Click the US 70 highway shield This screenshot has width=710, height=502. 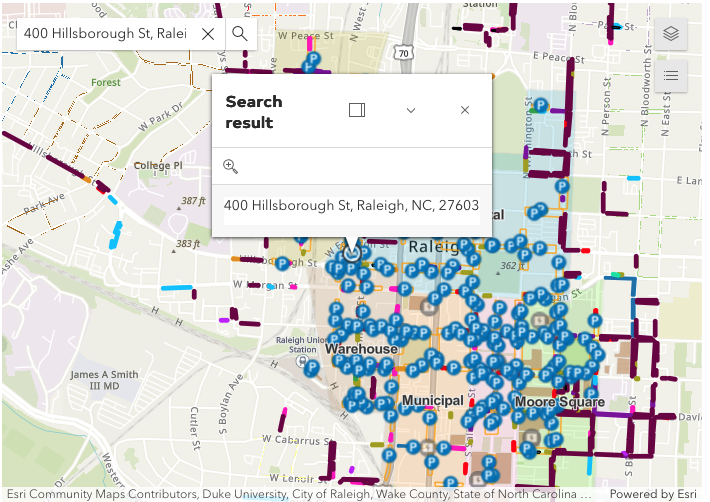click(401, 52)
